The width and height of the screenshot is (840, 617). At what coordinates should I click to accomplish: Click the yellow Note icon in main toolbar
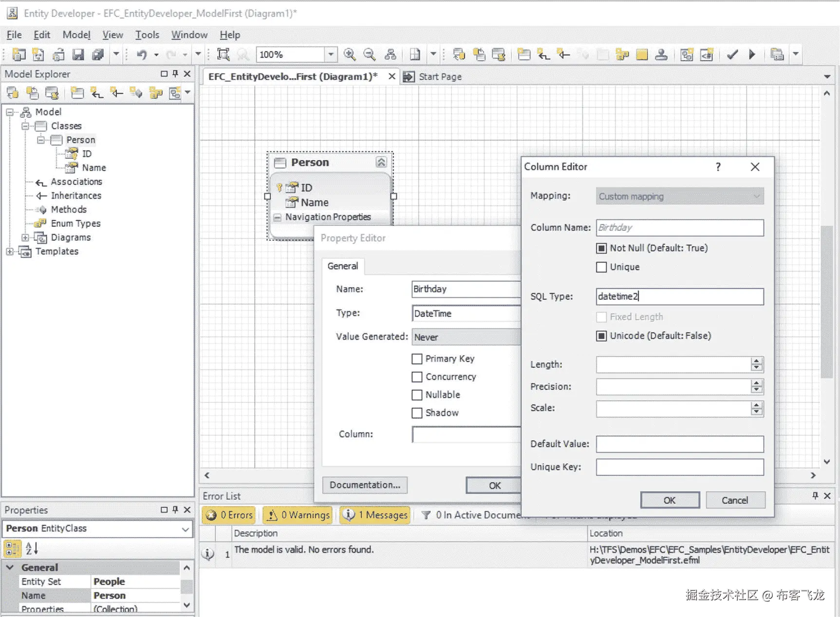click(x=642, y=54)
